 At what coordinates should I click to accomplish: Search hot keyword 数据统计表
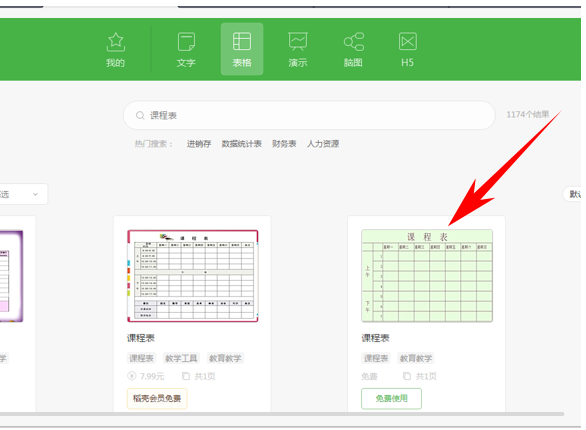click(x=241, y=144)
